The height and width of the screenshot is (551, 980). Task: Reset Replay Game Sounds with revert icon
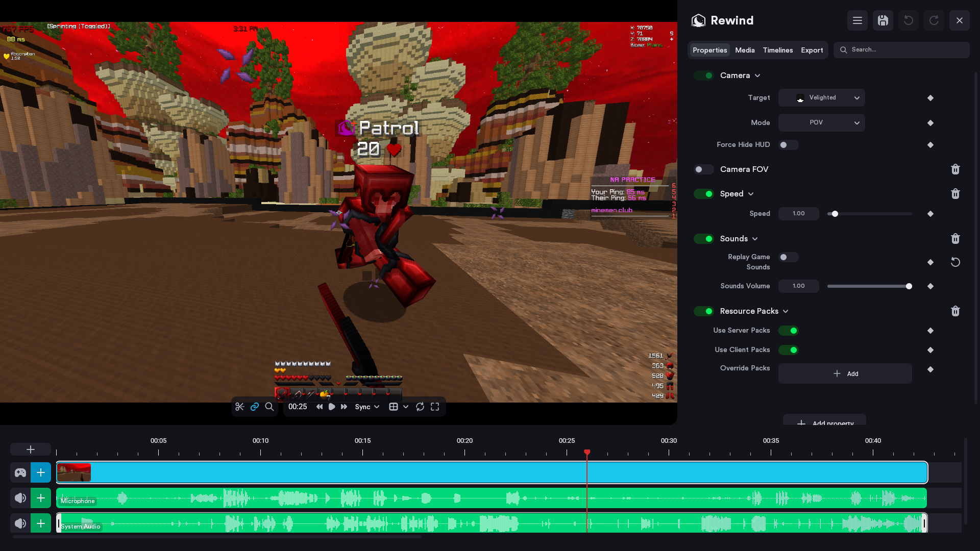coord(955,262)
